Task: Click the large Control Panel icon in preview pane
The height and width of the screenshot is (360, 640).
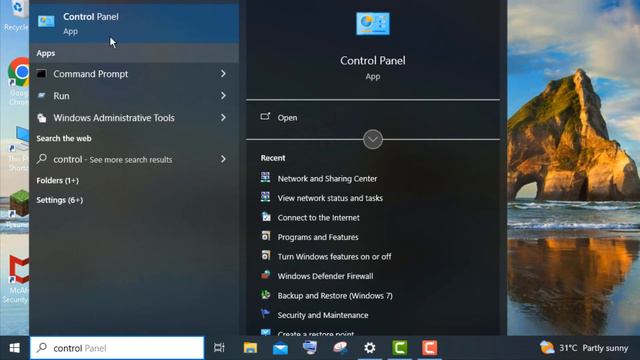Action: pyautogui.click(x=373, y=24)
